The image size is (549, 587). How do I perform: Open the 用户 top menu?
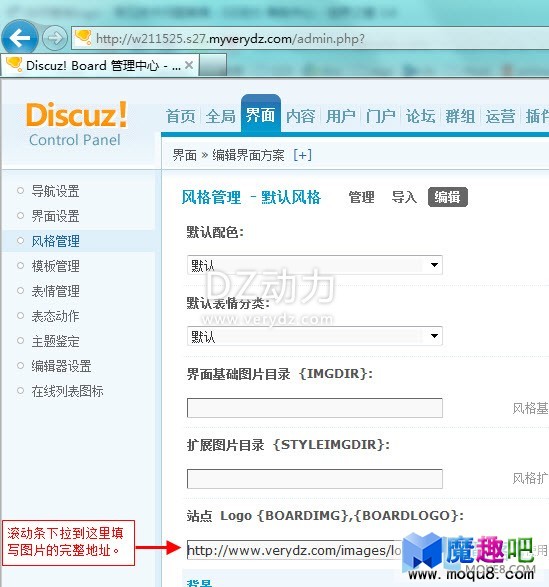(340, 116)
